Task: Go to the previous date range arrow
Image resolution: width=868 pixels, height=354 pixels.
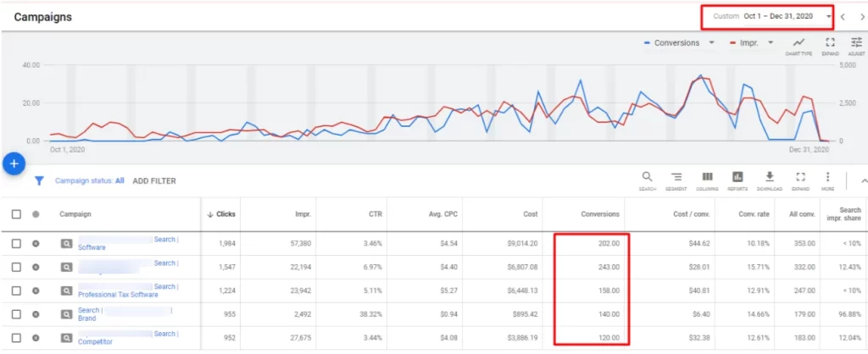Action: coord(843,16)
